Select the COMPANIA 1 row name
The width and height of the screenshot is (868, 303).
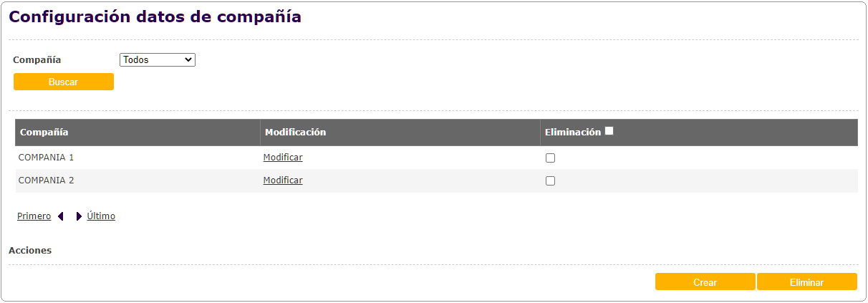coord(46,158)
